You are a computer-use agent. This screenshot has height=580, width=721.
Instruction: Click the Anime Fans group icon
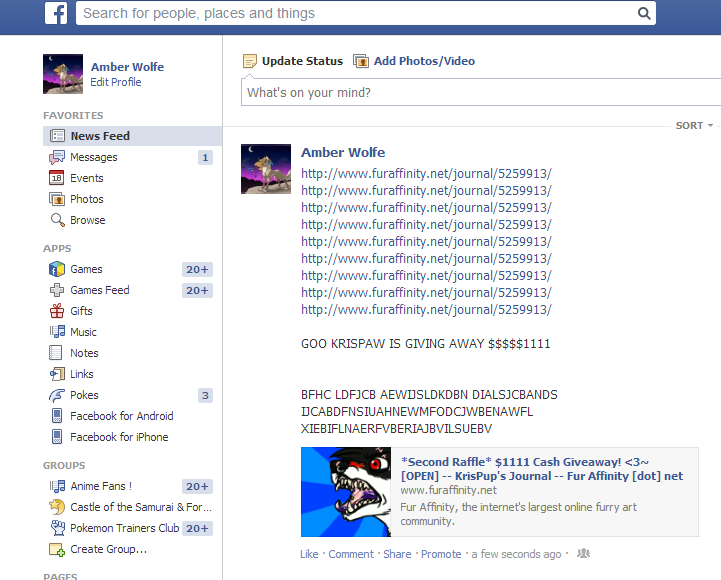(57, 486)
